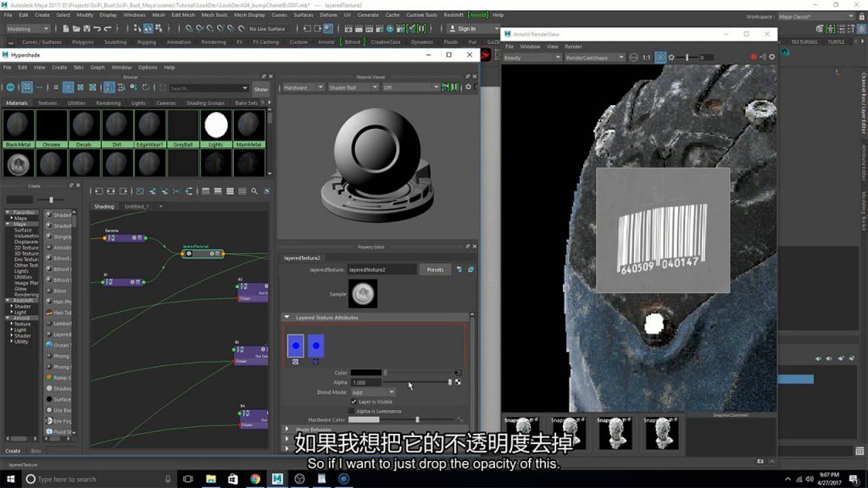Click the Save scene icon in Maya toolbar

pyautogui.click(x=87, y=29)
